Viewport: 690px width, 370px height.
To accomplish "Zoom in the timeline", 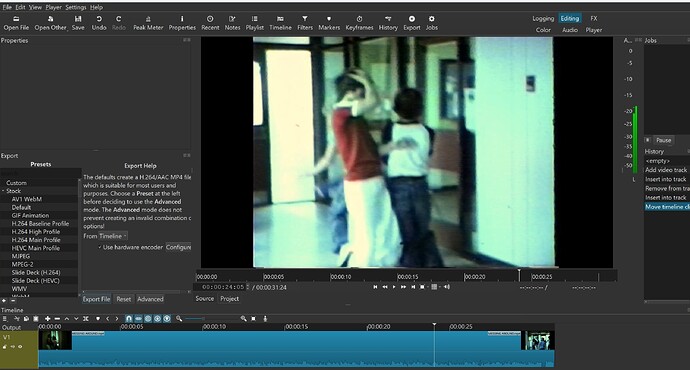I will (243, 319).
